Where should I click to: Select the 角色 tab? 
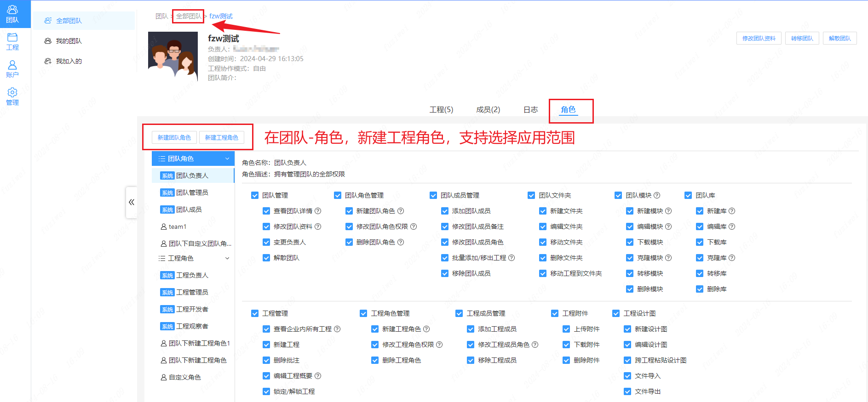(568, 109)
